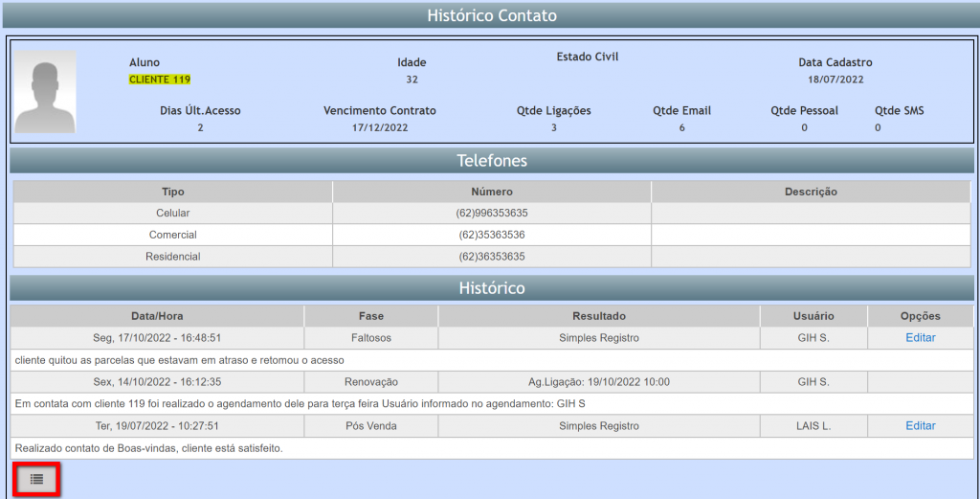The width and height of the screenshot is (980, 499).
Task: Edit the Pós Venda contact record
Action: pyautogui.click(x=920, y=425)
